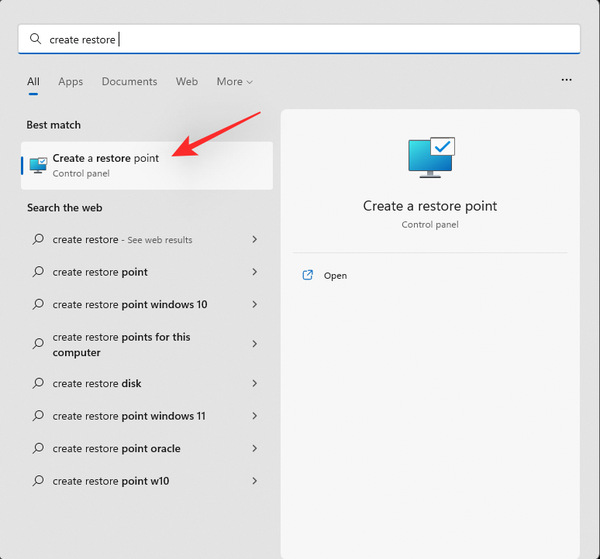Click search icon beside 'create restore point w10'

point(38,481)
